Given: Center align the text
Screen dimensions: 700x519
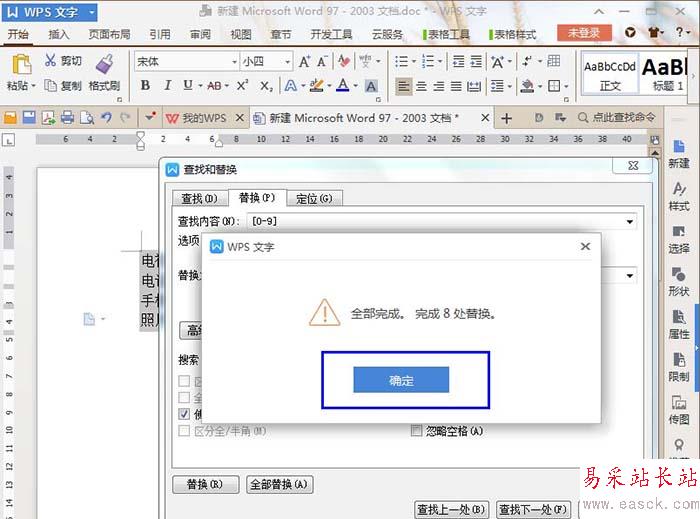Looking at the screenshot, I should [x=421, y=86].
